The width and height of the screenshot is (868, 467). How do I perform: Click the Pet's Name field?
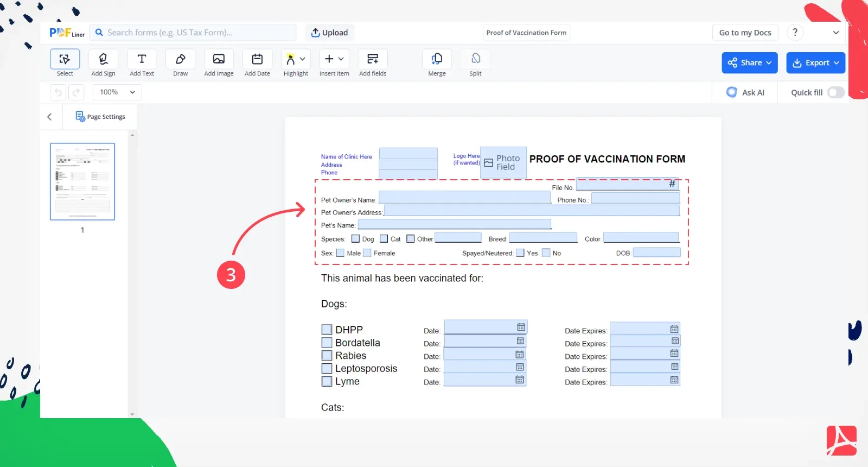point(455,224)
